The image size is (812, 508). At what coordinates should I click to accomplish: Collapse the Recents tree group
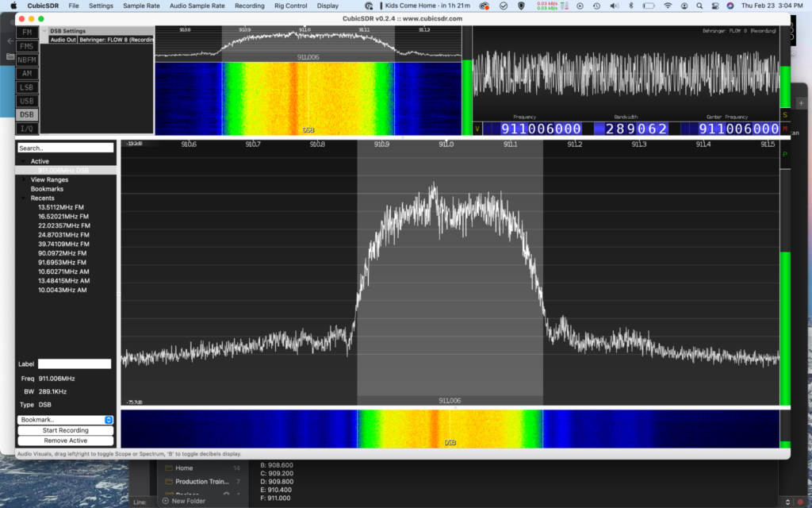coord(23,198)
